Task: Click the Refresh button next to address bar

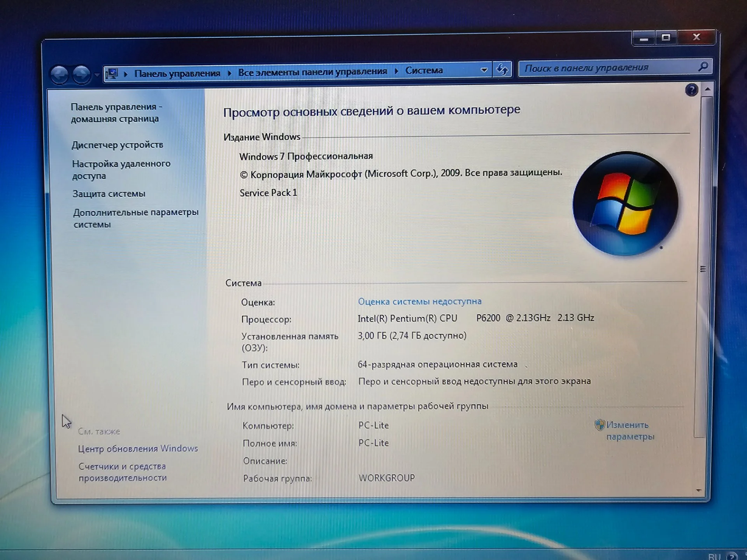Action: pos(502,69)
